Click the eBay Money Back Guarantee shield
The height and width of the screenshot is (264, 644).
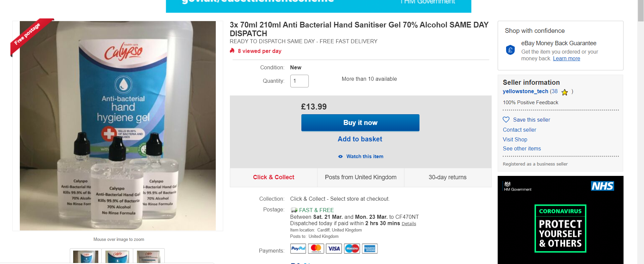coord(510,50)
